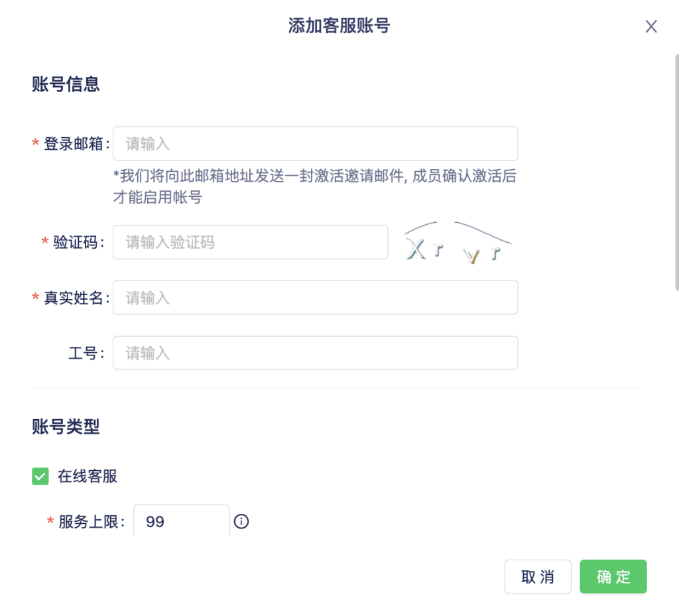This screenshot has height=616, width=679.
Task: Select the 服务上限 field showing 99
Action: (182, 521)
